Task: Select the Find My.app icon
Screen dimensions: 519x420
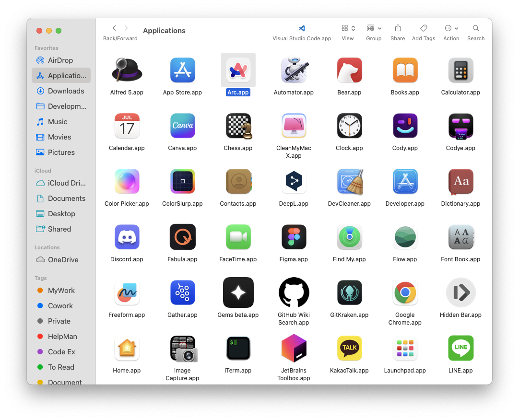Action: pyautogui.click(x=349, y=237)
